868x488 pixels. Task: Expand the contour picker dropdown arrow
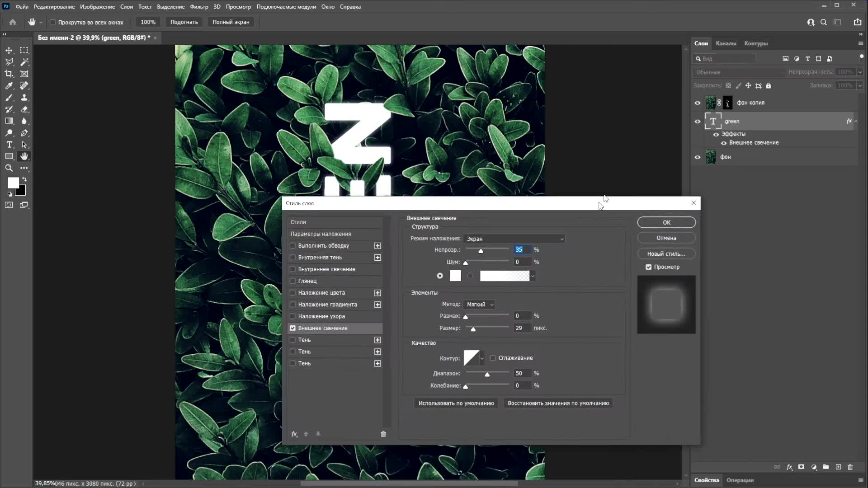(x=482, y=358)
